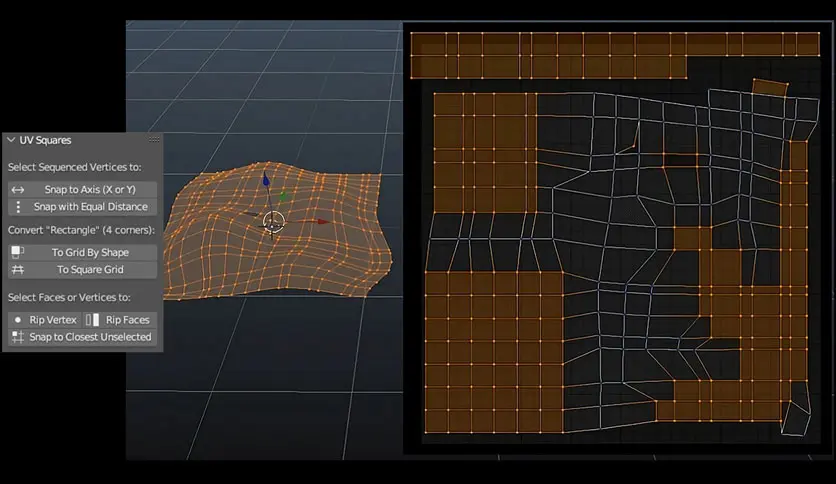Image resolution: width=836 pixels, height=484 pixels.
Task: Click the To Square Grid button
Action: 83,270
